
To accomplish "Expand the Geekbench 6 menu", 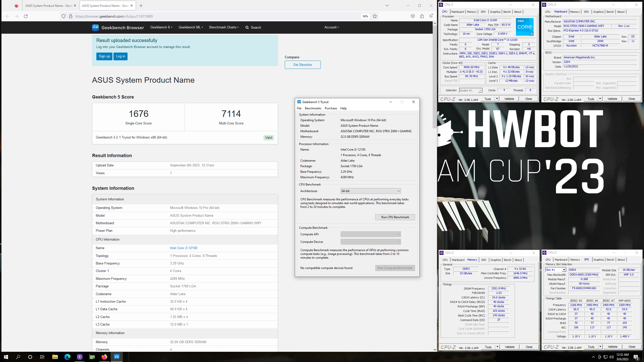I will coord(161,27).
